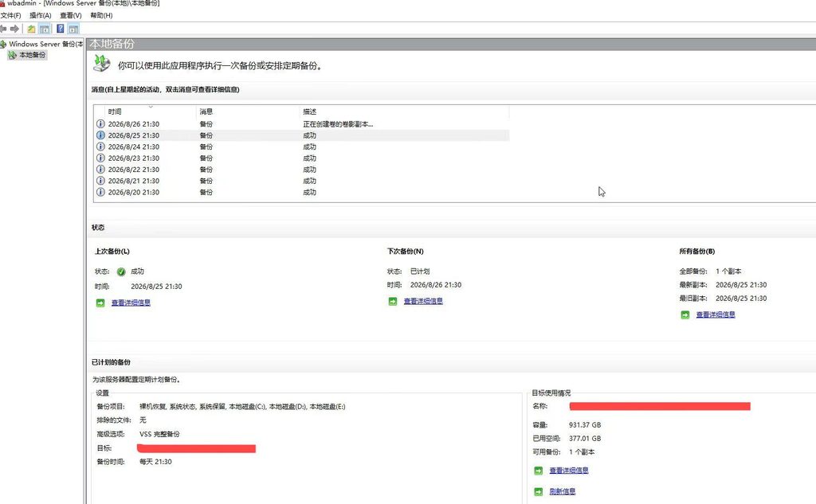Click the next backup time 2026/8/26 21:30
The image size is (816, 504).
436,285
